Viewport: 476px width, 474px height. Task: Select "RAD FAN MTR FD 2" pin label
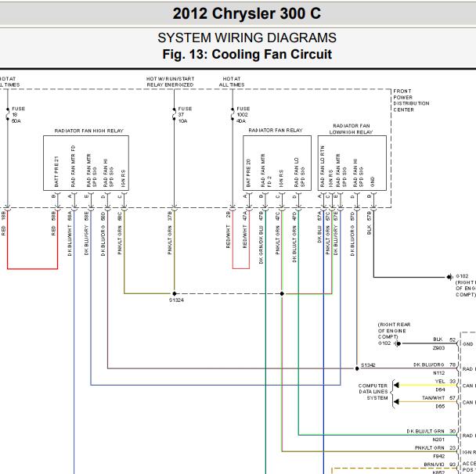pyautogui.click(x=265, y=171)
